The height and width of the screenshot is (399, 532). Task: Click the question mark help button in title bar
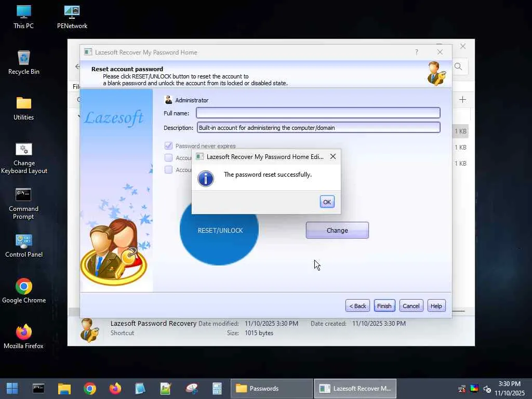[417, 52]
